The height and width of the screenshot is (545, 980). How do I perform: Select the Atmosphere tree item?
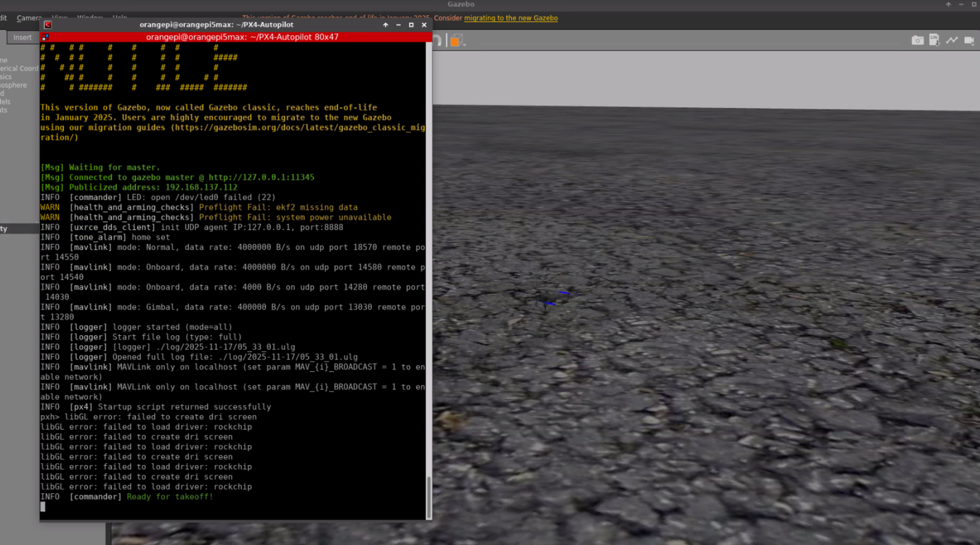tap(14, 85)
